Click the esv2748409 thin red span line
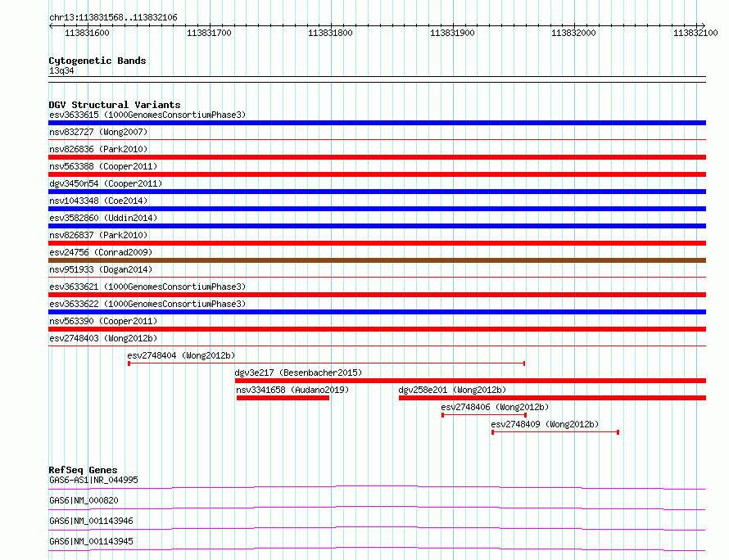Viewport: 729px width, 560px height. (x=555, y=432)
